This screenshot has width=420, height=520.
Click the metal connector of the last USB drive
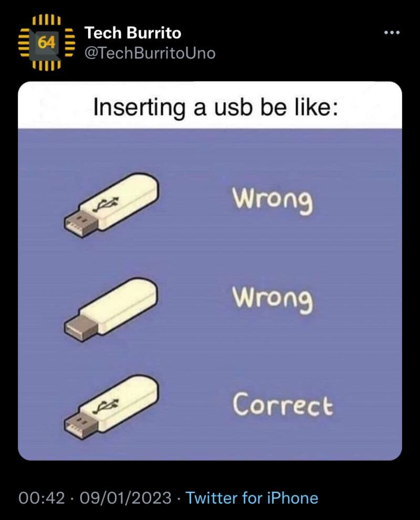click(81, 426)
